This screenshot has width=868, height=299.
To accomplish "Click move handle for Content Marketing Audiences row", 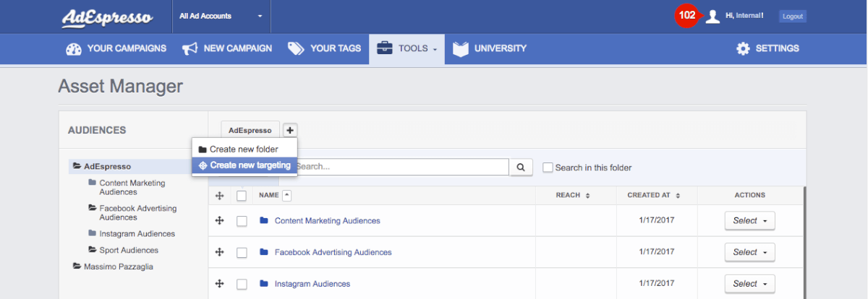I will point(220,221).
